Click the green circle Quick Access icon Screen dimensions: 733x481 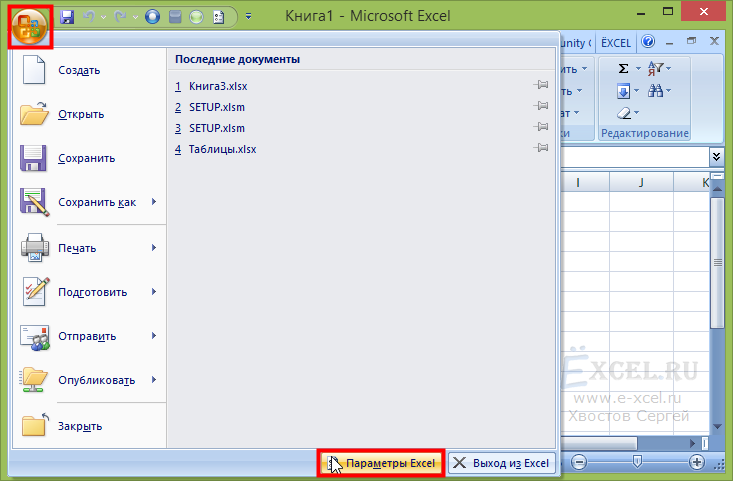pos(196,17)
